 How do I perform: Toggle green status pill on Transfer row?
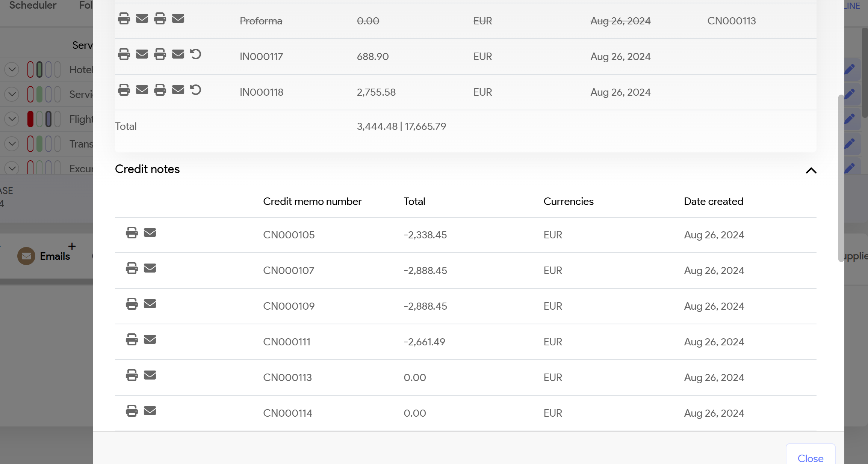pos(39,144)
